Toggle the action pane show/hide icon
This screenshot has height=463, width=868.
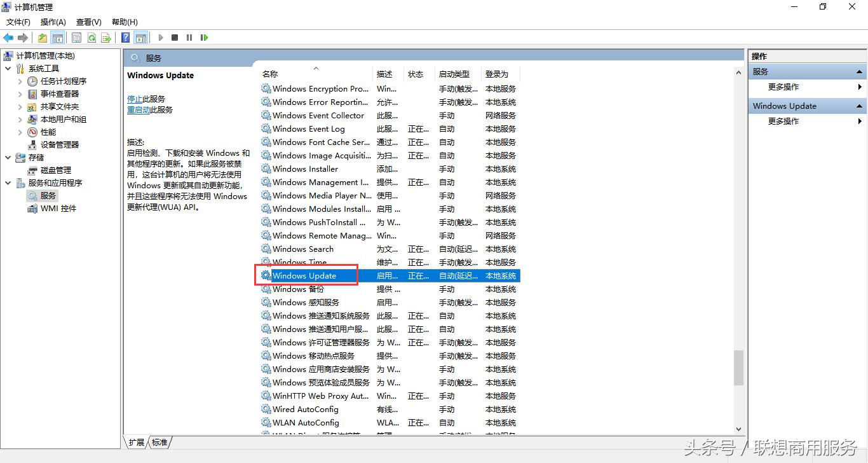pos(141,37)
